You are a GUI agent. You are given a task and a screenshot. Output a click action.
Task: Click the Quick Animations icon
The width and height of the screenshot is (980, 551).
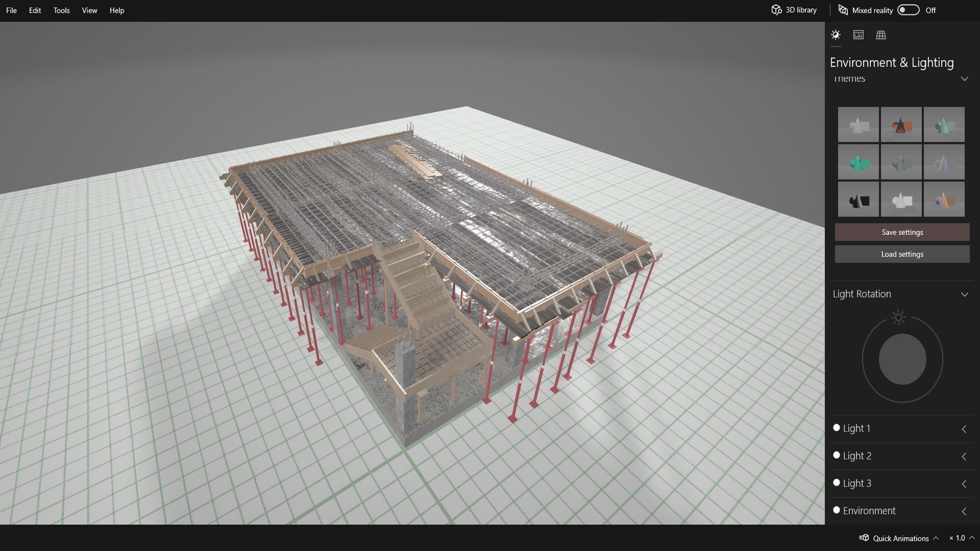864,538
